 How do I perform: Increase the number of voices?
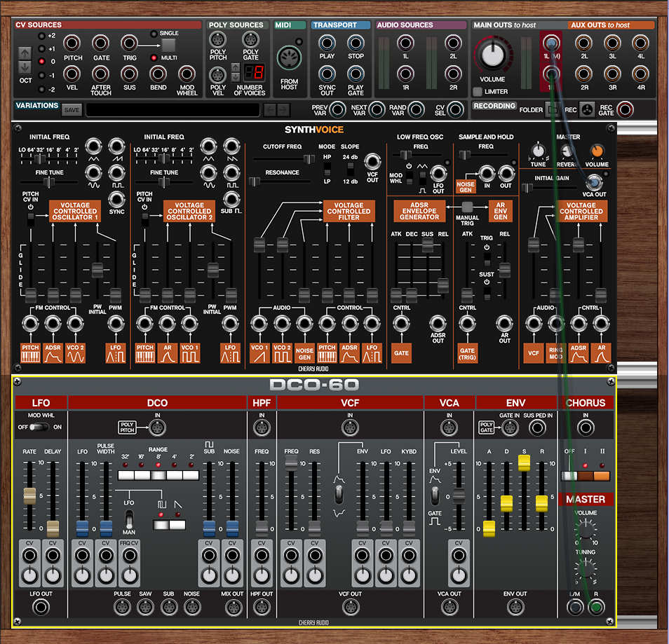pos(236,67)
